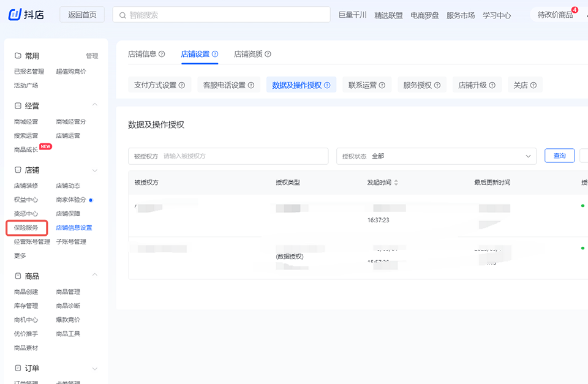Screen dimensions: 588x384
Task: Click help icon next to 店铺信息 tab
Action: (x=162, y=54)
